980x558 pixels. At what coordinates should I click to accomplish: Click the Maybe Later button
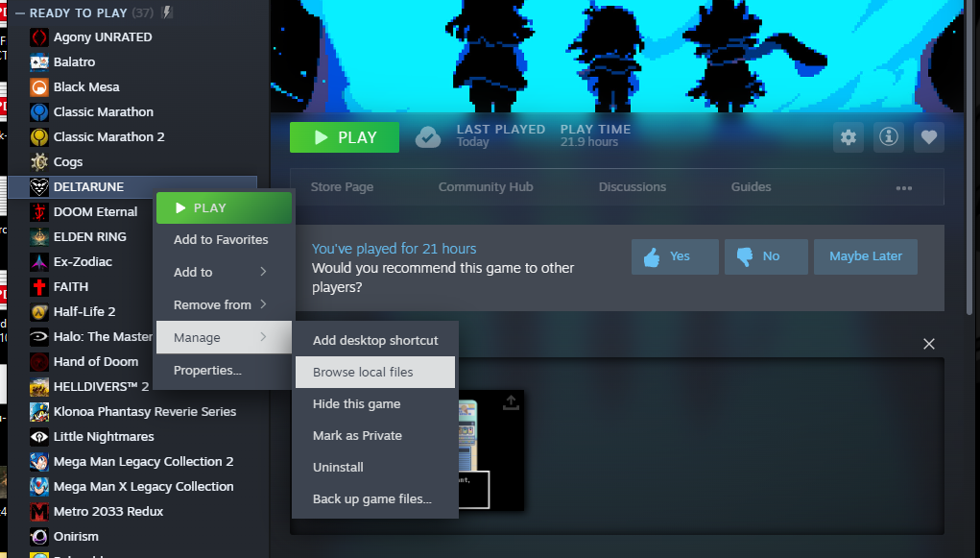(866, 256)
